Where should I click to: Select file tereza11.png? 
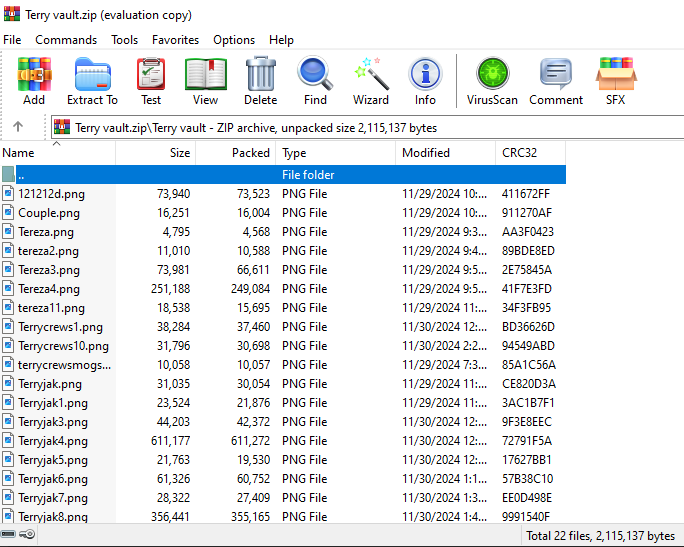(51, 308)
